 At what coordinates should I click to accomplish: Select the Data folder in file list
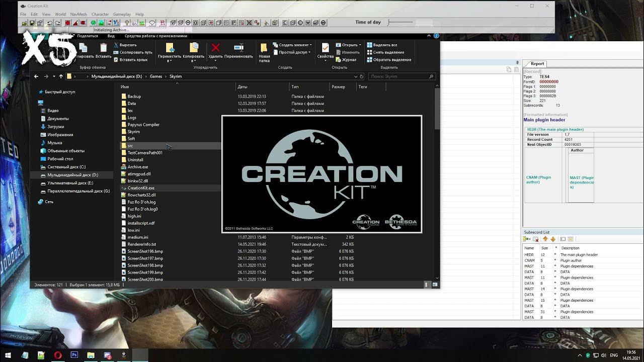pos(131,104)
